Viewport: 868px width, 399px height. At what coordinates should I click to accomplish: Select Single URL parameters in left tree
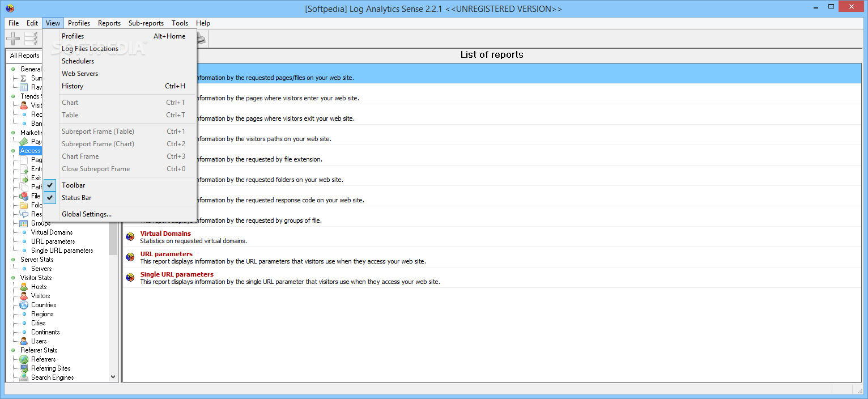point(62,251)
